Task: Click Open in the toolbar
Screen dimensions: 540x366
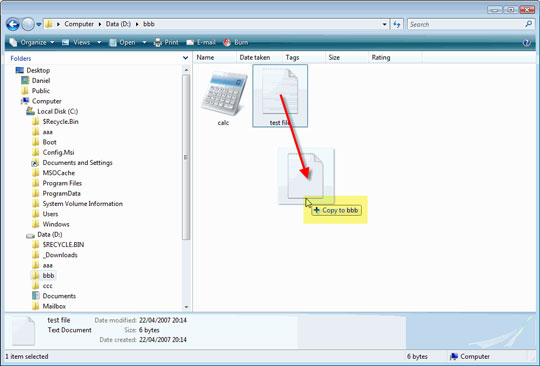Action: (x=123, y=42)
